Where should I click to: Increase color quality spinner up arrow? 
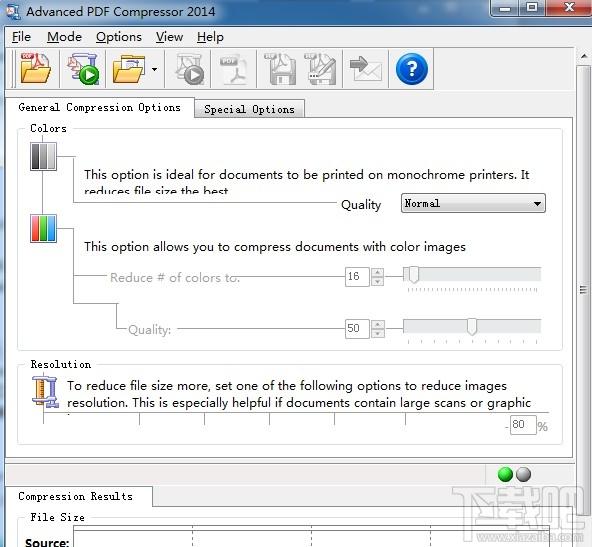(378, 324)
